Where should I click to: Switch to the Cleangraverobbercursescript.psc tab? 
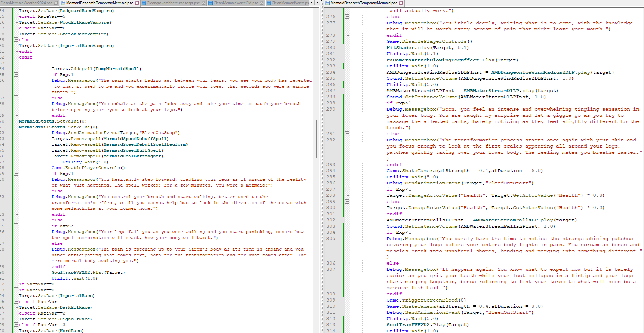pos(173,3)
